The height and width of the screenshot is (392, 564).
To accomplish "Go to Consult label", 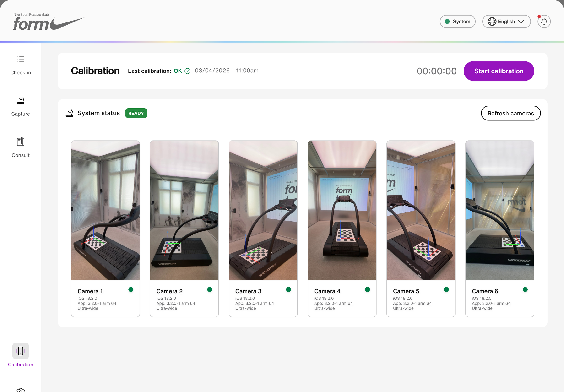I will (21, 155).
